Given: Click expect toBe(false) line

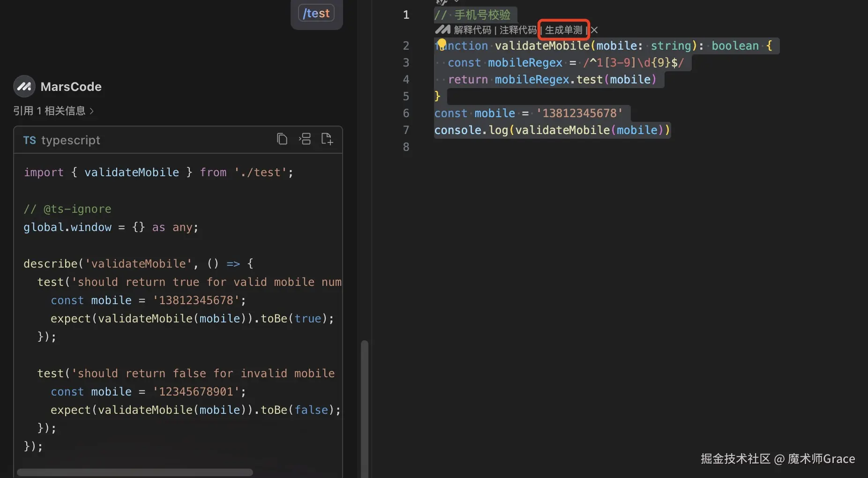Looking at the screenshot, I should click(x=195, y=410).
